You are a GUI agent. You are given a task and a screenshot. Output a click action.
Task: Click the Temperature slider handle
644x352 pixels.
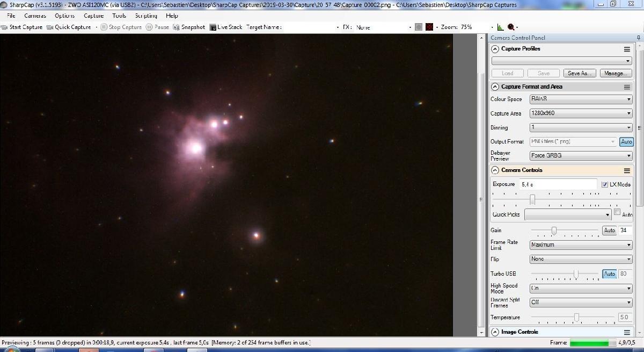coord(576,318)
